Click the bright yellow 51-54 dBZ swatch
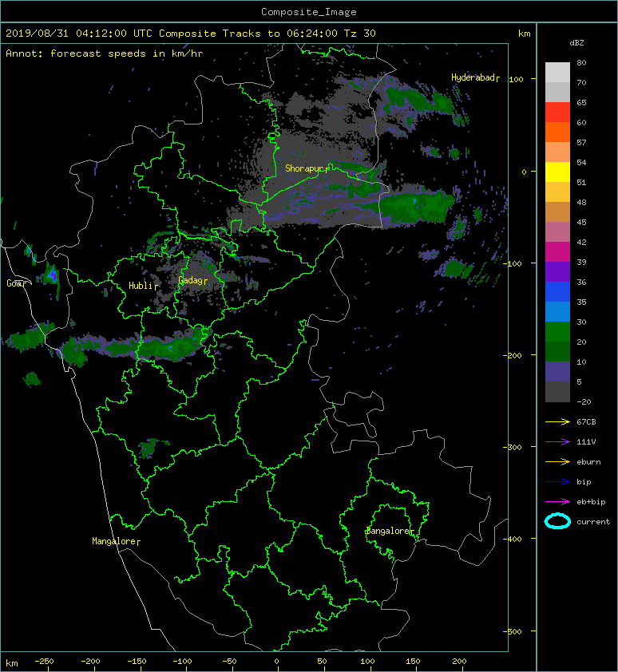The image size is (618, 672). pyautogui.click(x=557, y=172)
